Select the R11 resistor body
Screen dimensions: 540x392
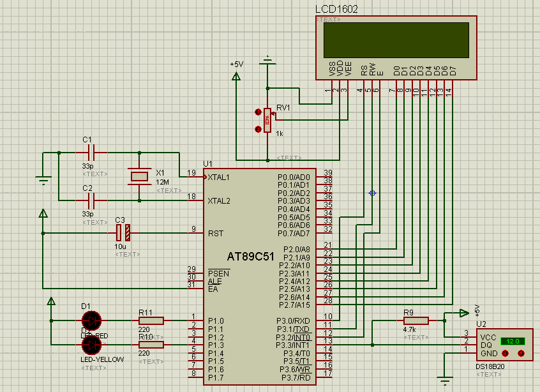[151, 320]
